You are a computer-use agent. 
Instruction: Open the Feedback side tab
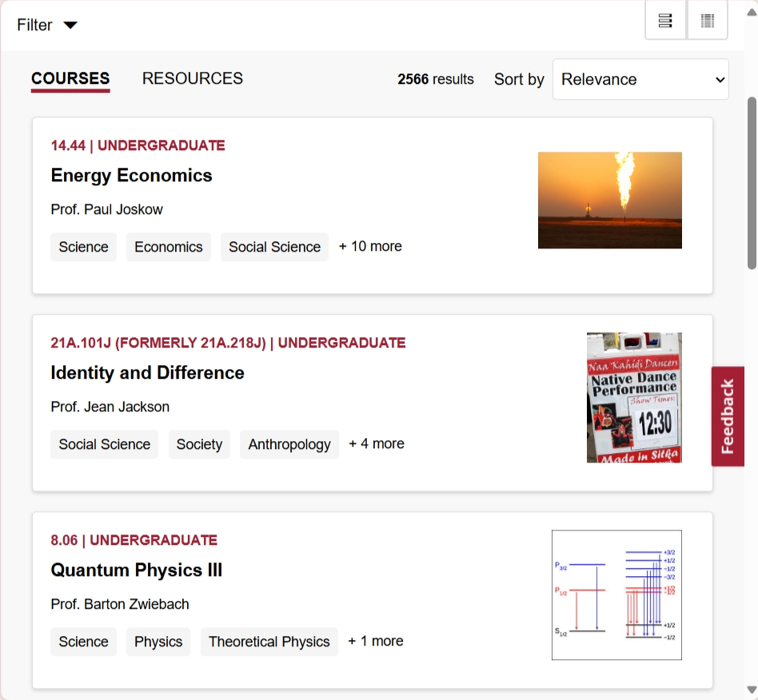tap(728, 416)
